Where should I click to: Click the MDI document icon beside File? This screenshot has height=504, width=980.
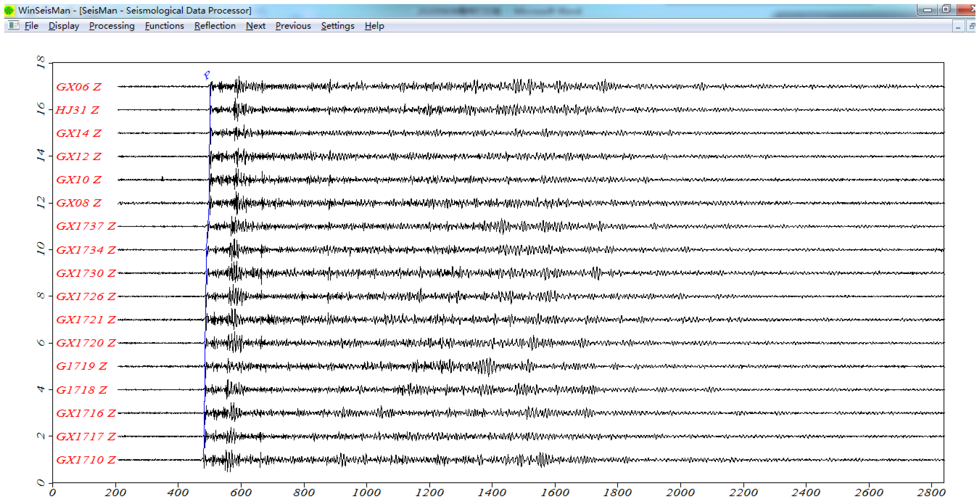pos(14,26)
